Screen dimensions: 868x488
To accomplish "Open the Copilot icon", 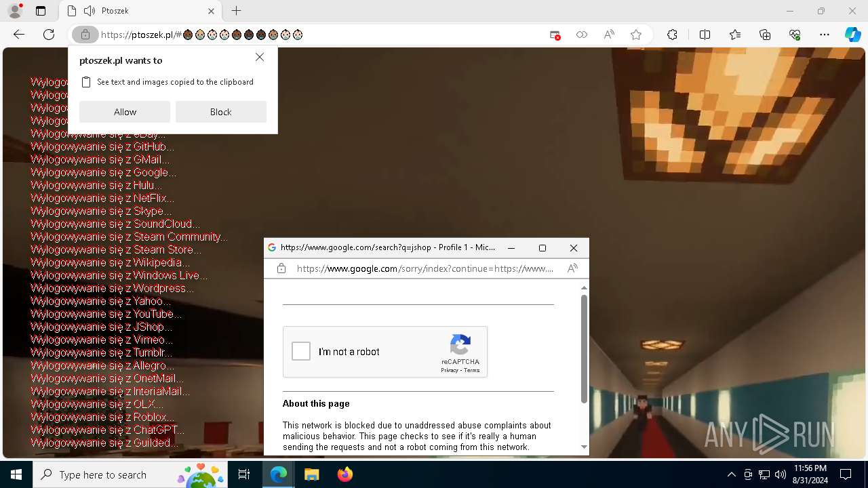I will pos(852,35).
